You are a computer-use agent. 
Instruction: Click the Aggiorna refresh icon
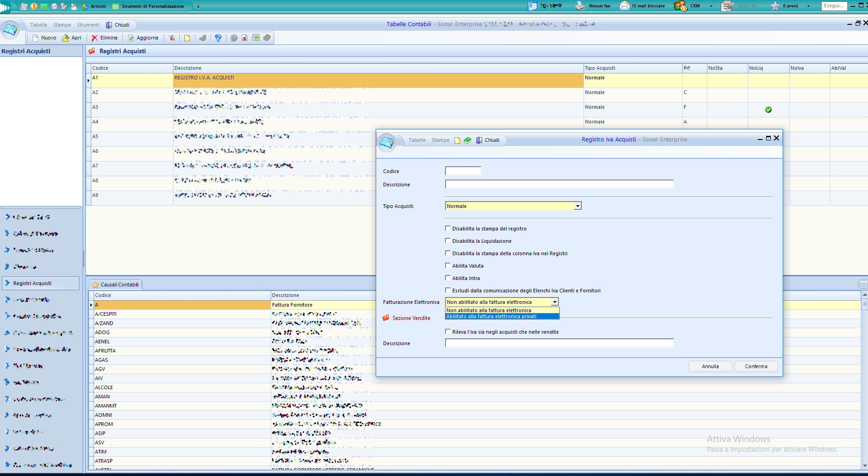pyautogui.click(x=131, y=38)
